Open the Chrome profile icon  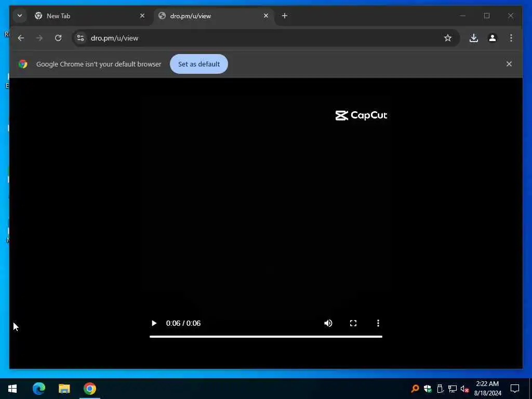[x=493, y=38]
